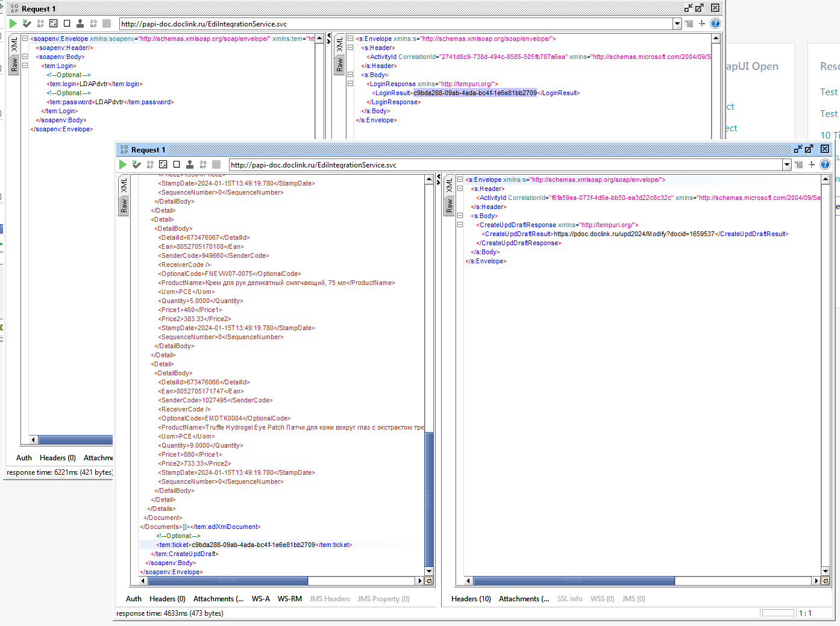Recreate default request icon in front window
Image resolution: width=840 pixels, height=626 pixels.
pyautogui.click(x=150, y=164)
